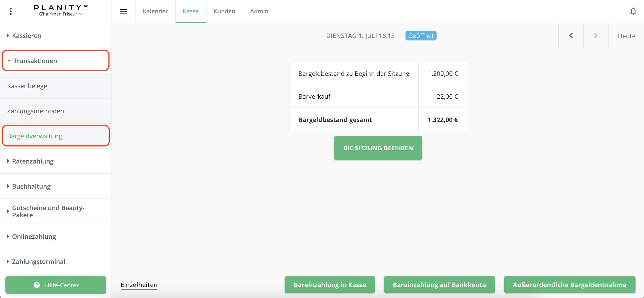Image resolution: width=644 pixels, height=298 pixels.
Task: Click the hamburger menu icon
Action: click(x=123, y=11)
